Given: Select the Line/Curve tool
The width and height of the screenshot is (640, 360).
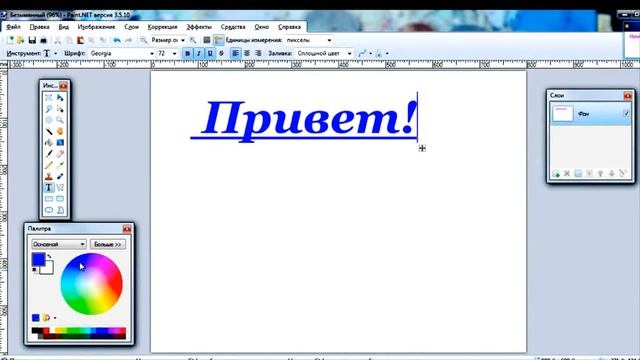Looking at the screenshot, I should tap(60, 187).
